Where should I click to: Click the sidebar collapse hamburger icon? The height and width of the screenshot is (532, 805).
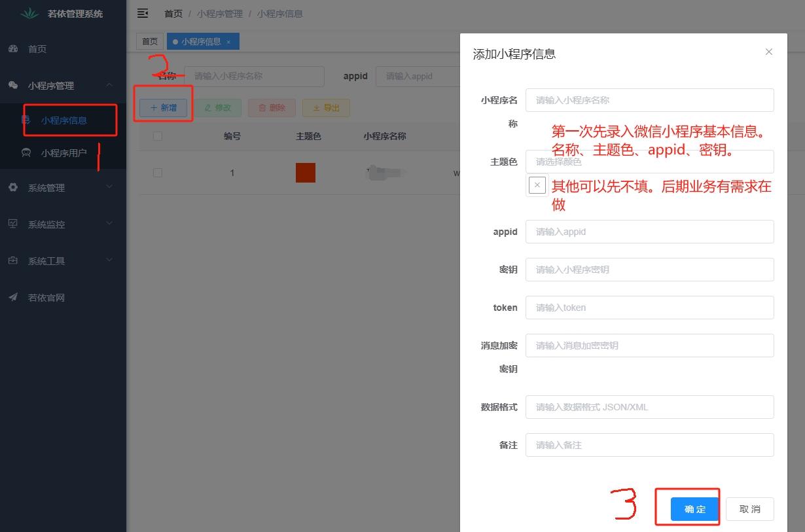(x=142, y=13)
